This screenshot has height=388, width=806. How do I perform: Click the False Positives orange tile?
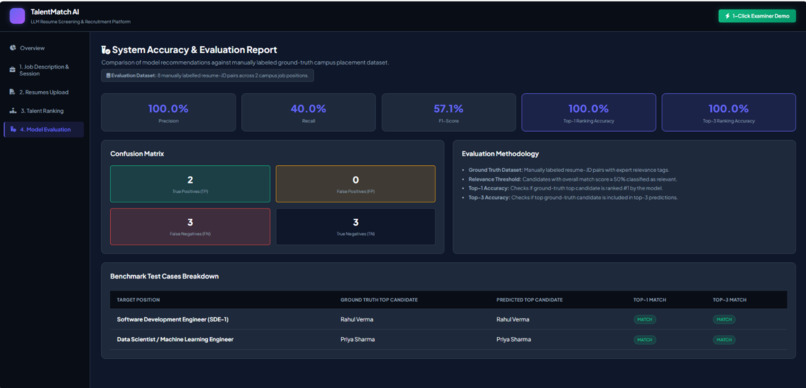click(356, 184)
